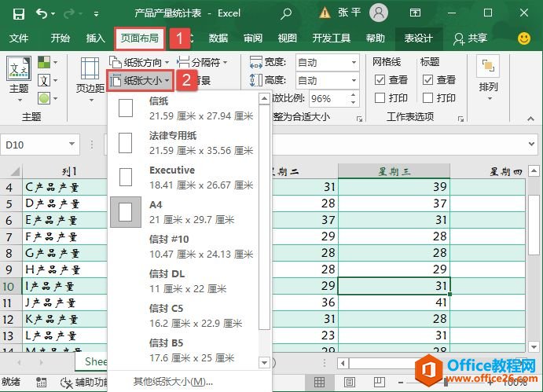The image size is (543, 392).
Task: Open the 宽度 width combo box
Action: 327,62
